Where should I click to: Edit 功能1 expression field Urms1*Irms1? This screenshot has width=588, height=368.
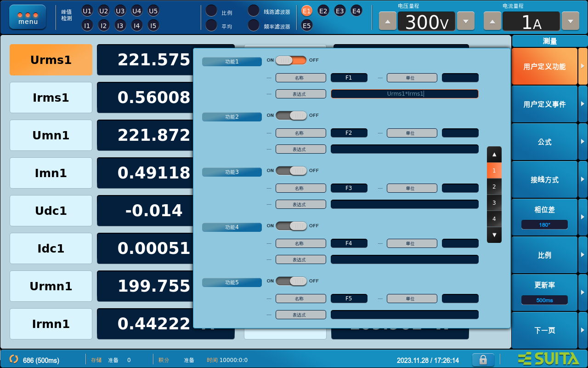point(405,94)
